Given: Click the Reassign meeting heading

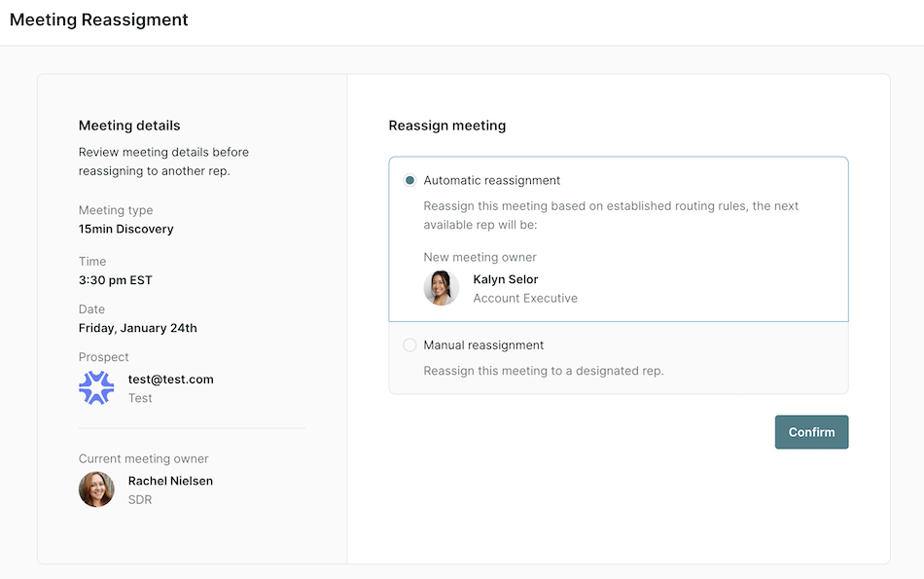Looking at the screenshot, I should [x=447, y=126].
